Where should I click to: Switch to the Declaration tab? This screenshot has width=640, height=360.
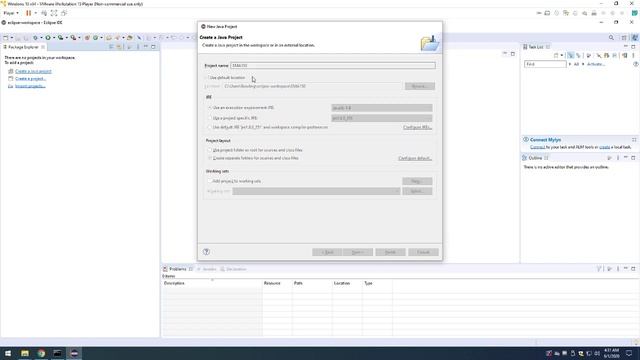(x=233, y=269)
